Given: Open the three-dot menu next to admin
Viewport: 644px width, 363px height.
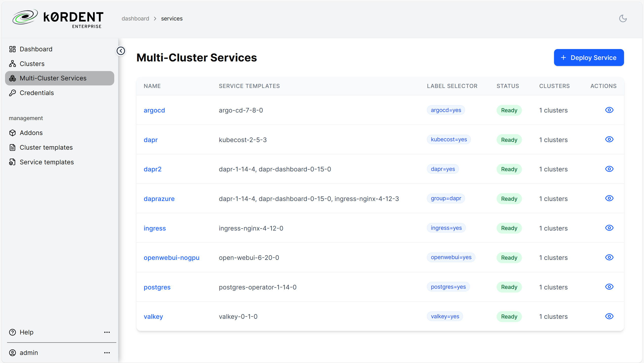Looking at the screenshot, I should click(x=107, y=353).
